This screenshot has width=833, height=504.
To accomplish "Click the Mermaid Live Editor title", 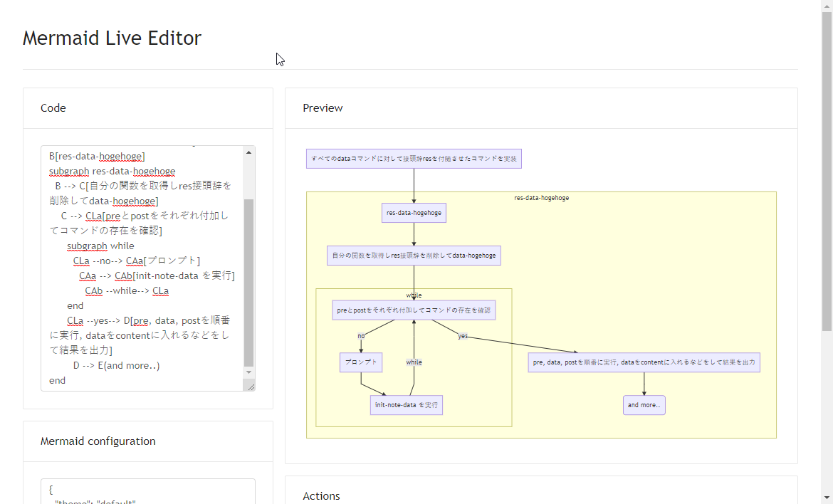I will point(112,38).
